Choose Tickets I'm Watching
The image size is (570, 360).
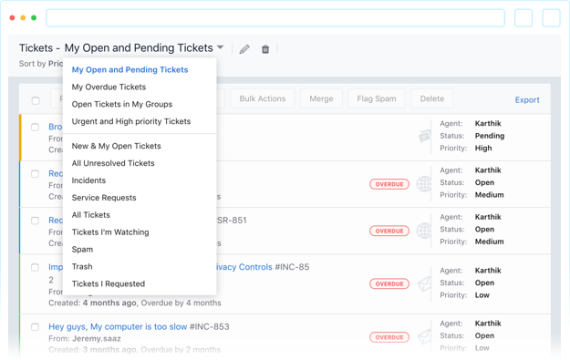pos(110,232)
